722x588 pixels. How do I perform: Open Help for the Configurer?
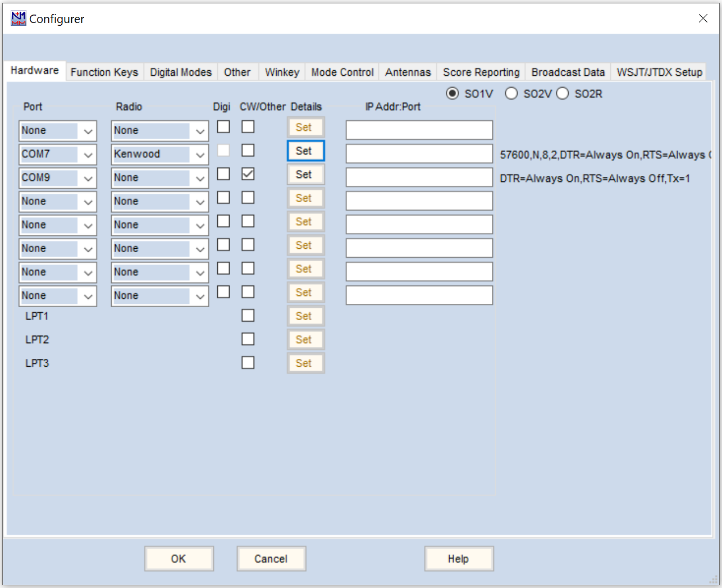pos(459,558)
